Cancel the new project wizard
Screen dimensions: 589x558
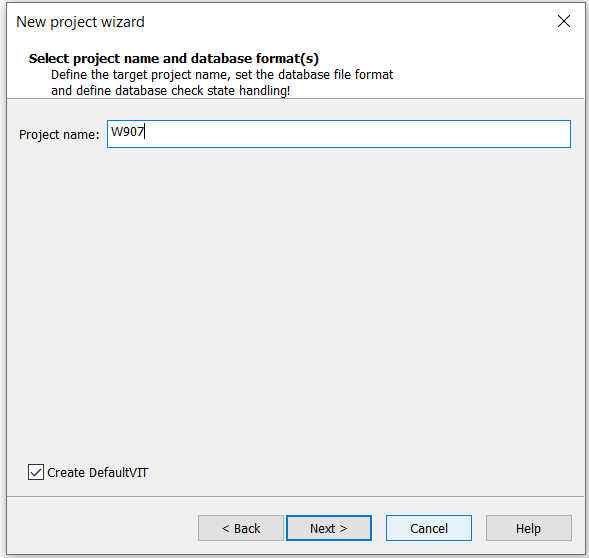[429, 528]
